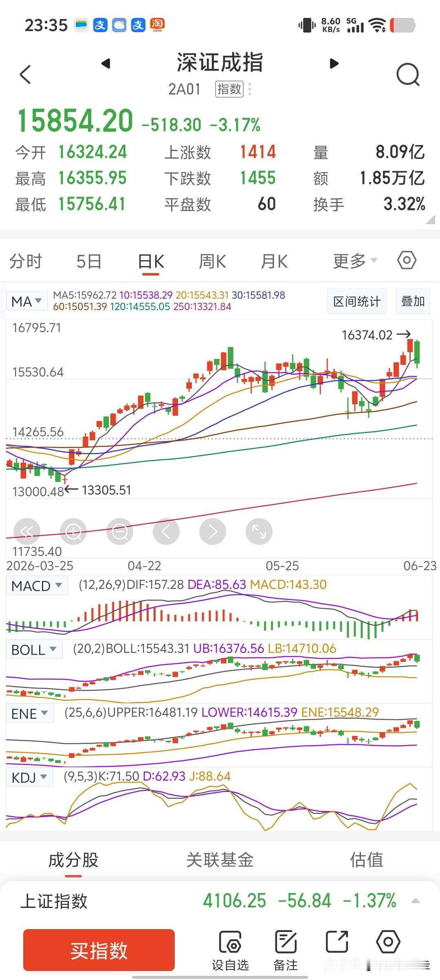Switch to 月K tab

tap(274, 261)
